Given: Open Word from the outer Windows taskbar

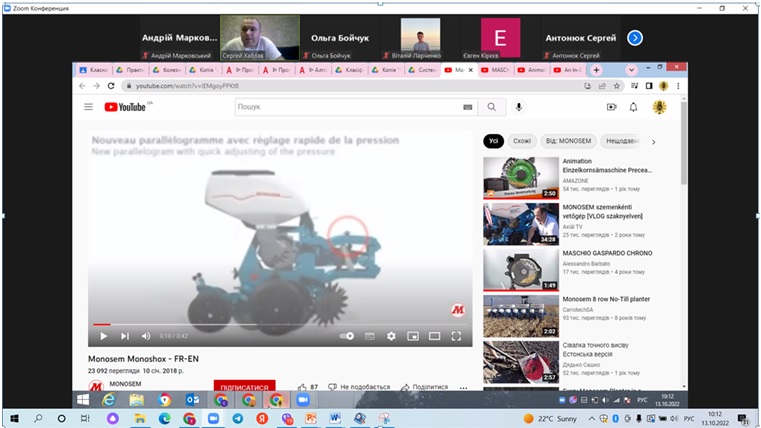Looking at the screenshot, I should pos(335,418).
